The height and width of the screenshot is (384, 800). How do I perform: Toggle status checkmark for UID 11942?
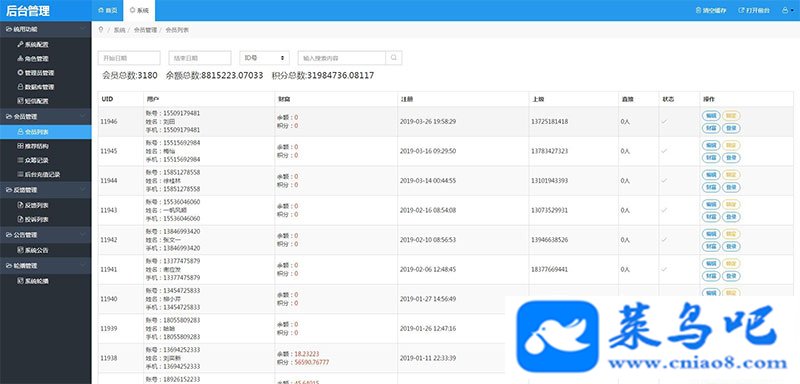tap(664, 240)
